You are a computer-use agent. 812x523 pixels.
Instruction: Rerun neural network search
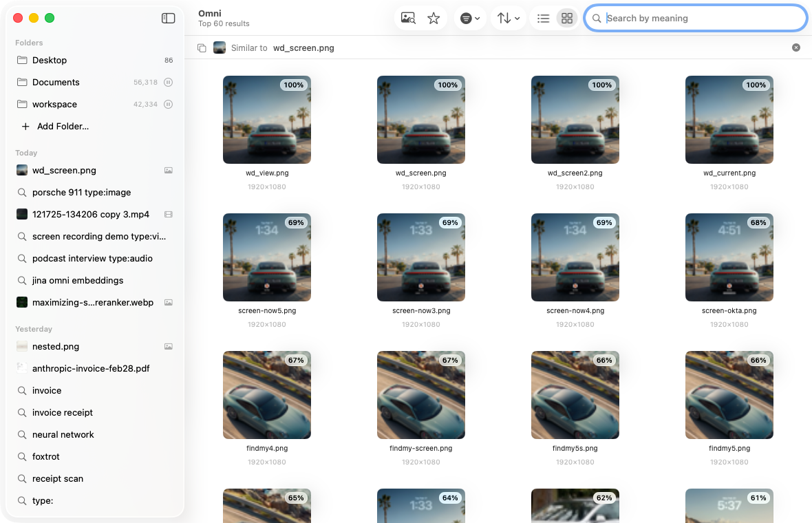95,434
